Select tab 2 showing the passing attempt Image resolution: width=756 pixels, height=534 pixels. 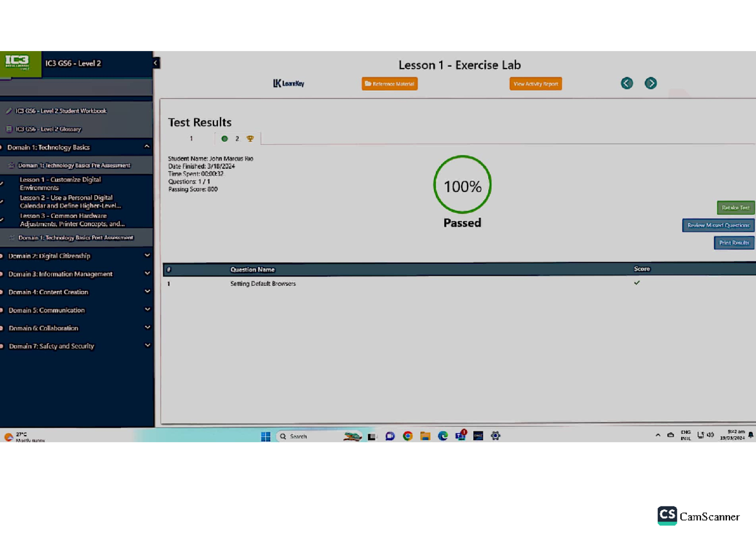(237, 138)
